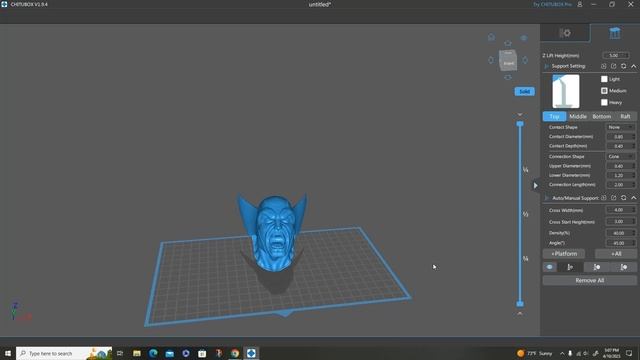
Task: Click the +Platform button
Action: [564, 254]
